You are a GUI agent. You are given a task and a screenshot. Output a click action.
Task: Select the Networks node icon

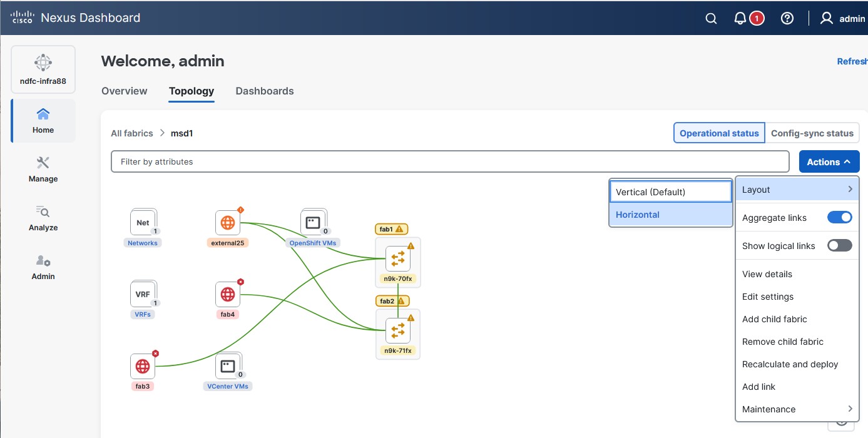143,223
